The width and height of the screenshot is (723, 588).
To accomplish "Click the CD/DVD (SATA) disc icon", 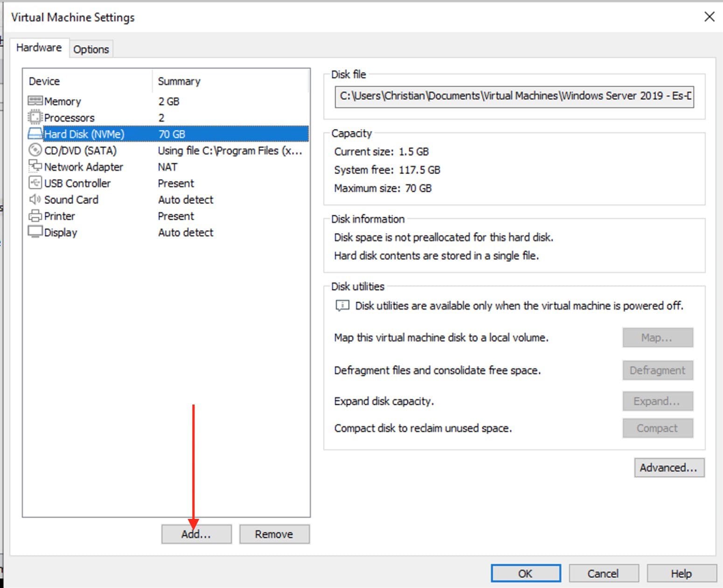I will click(x=35, y=150).
